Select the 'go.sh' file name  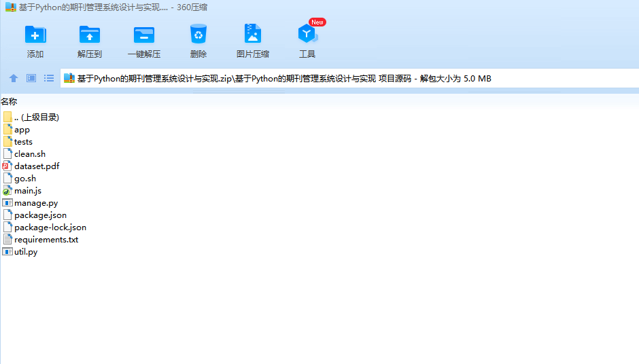pyautogui.click(x=25, y=179)
